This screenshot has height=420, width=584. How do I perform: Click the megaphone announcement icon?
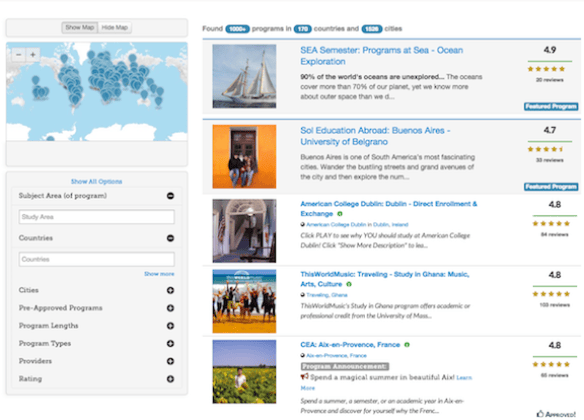click(304, 377)
